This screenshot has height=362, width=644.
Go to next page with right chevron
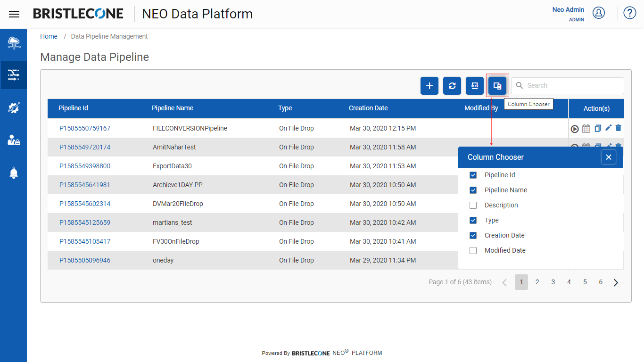tap(616, 282)
